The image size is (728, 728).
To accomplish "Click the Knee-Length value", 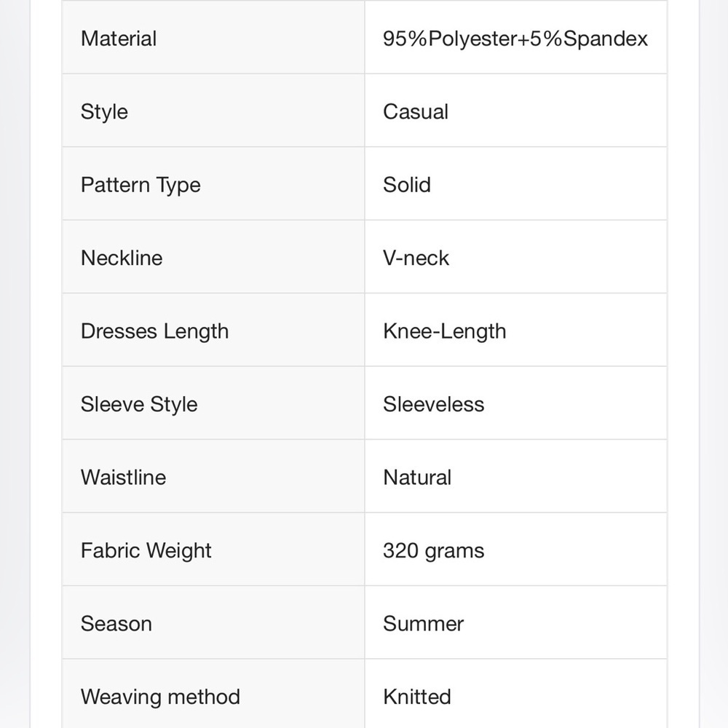I will coord(444,331).
